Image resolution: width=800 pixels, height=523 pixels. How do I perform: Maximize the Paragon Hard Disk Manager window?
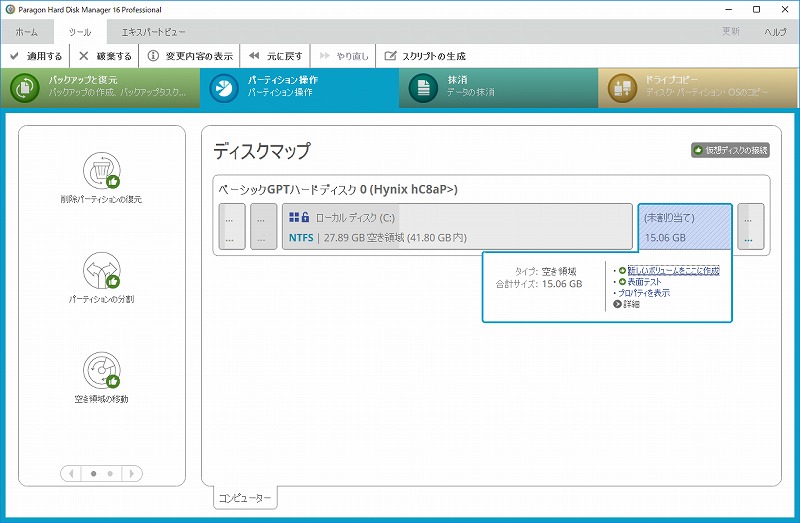pos(757,9)
